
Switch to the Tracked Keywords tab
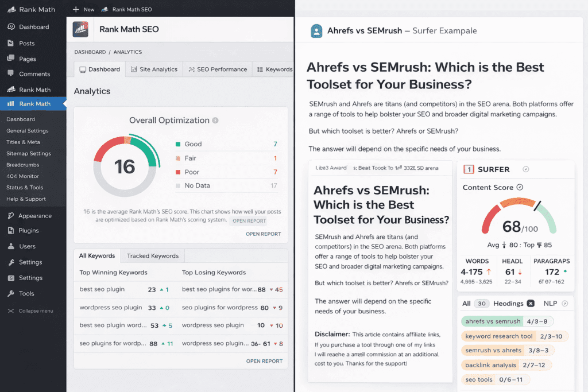152,255
